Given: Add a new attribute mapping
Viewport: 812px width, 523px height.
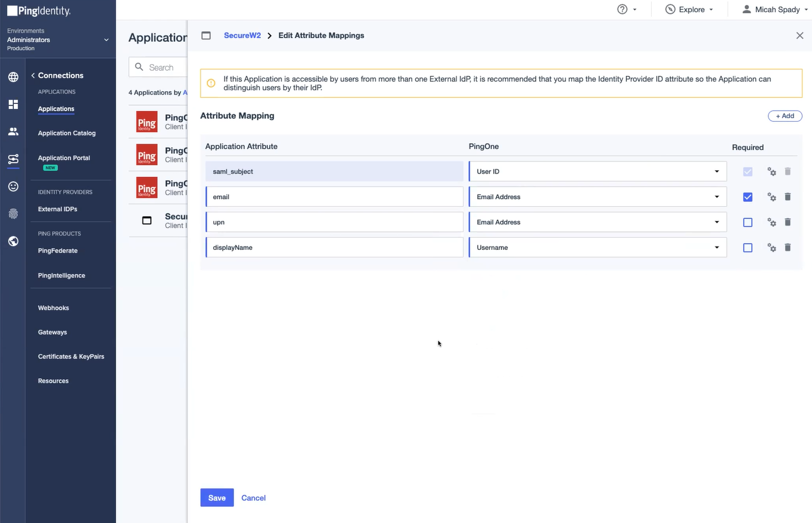Looking at the screenshot, I should (784, 116).
